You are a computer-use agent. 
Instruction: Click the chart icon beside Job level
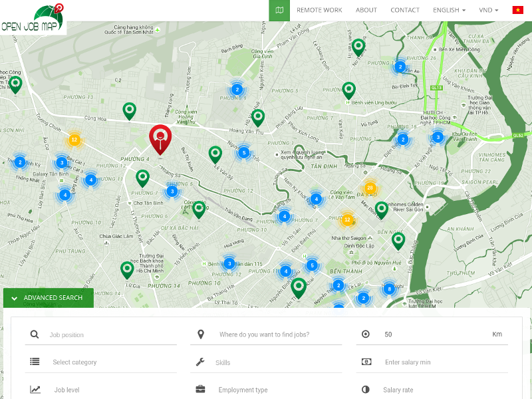point(35,390)
